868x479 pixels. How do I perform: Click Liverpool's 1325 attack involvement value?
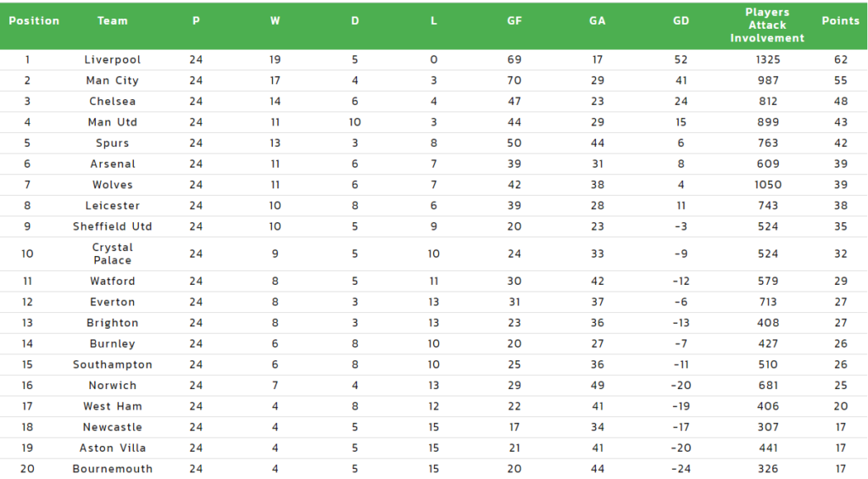[x=768, y=60]
